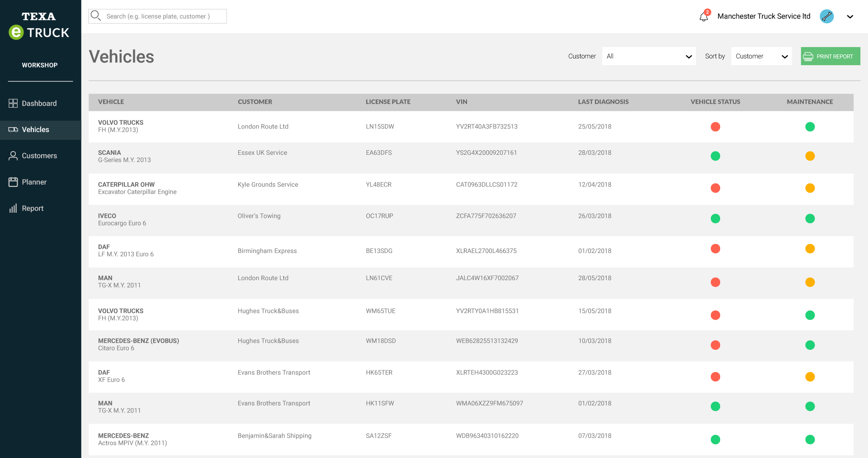Click green status dot for HK11SFW
This screenshot has height=458, width=868.
coord(715,406)
